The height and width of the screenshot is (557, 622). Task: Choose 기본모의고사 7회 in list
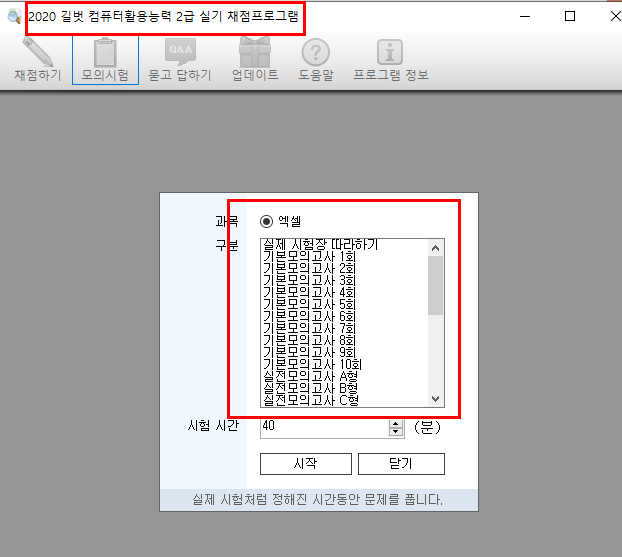[309, 328]
